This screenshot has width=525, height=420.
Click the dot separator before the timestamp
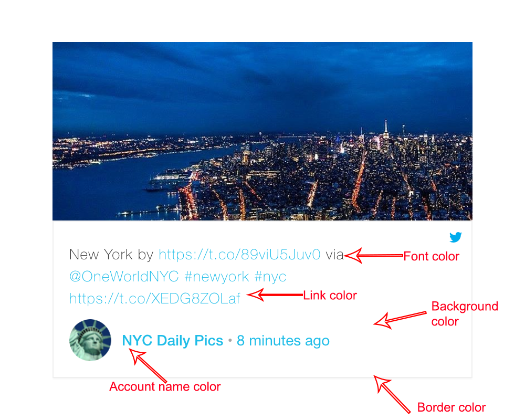230,341
